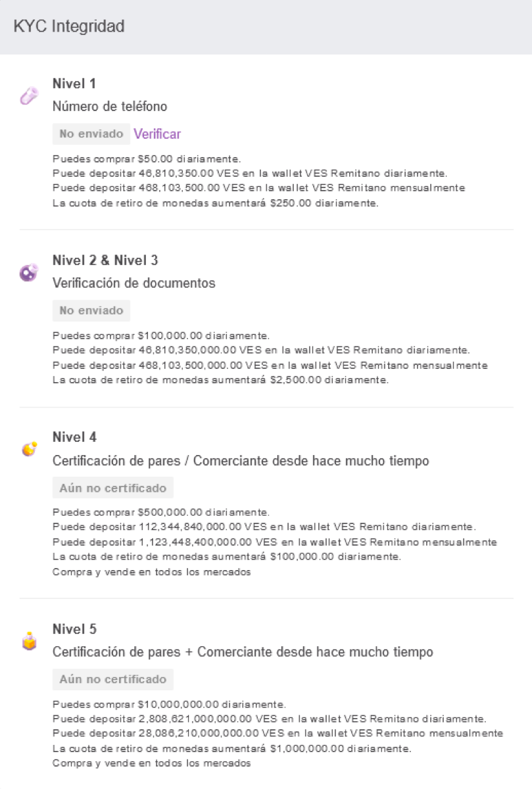The width and height of the screenshot is (532, 789).
Task: Click "Puedes comprar $50.00 diariamente" text
Action: coord(147,159)
